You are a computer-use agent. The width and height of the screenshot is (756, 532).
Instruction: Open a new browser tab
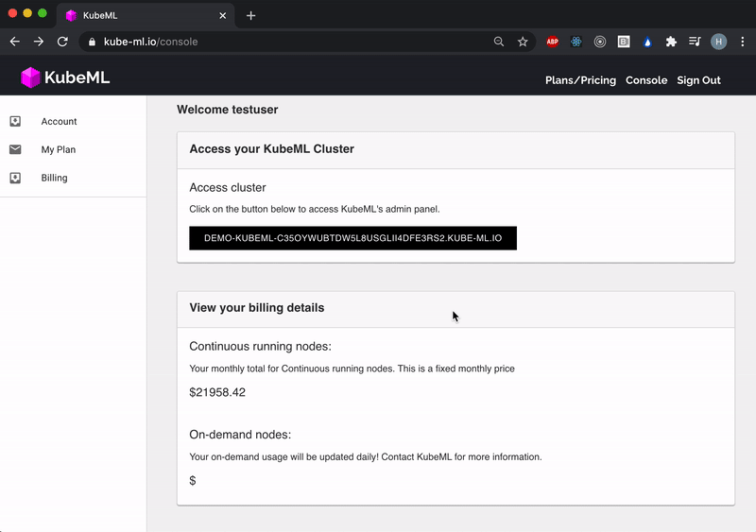(250, 15)
